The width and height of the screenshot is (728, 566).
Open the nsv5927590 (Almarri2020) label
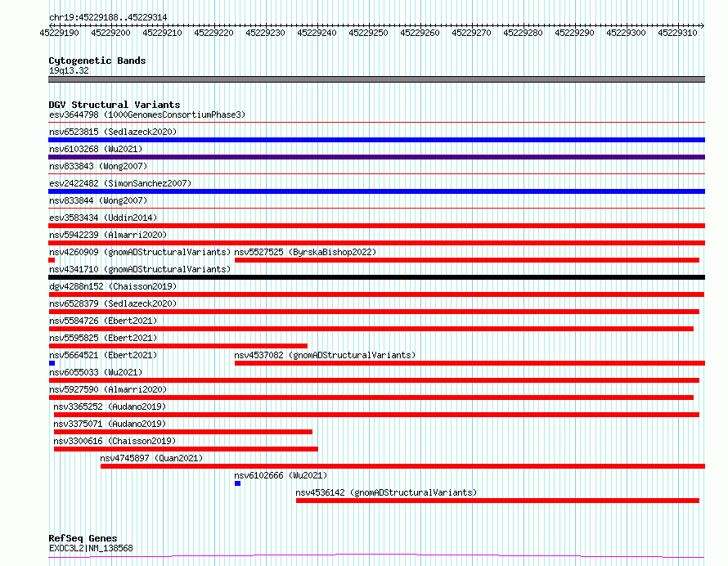click(x=108, y=389)
